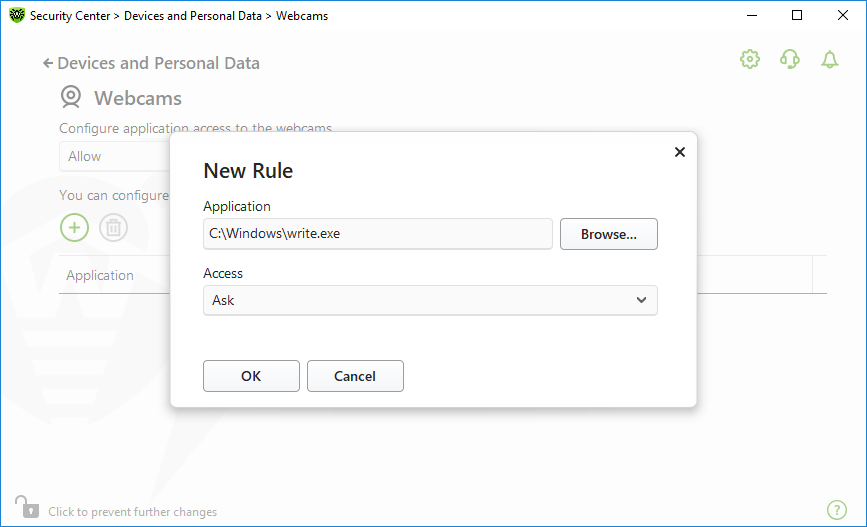
Task: Click the lock icon to prevent changes
Action: pyautogui.click(x=27, y=507)
